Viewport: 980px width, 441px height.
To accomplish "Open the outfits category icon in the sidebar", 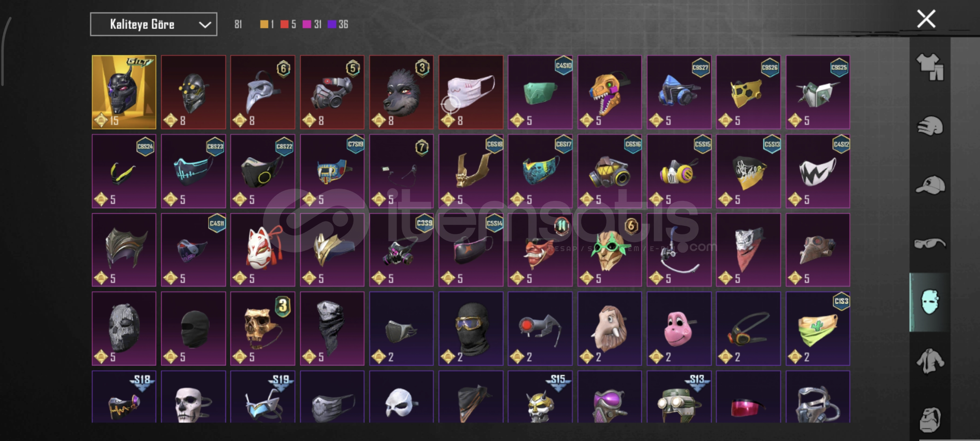I will [x=930, y=67].
